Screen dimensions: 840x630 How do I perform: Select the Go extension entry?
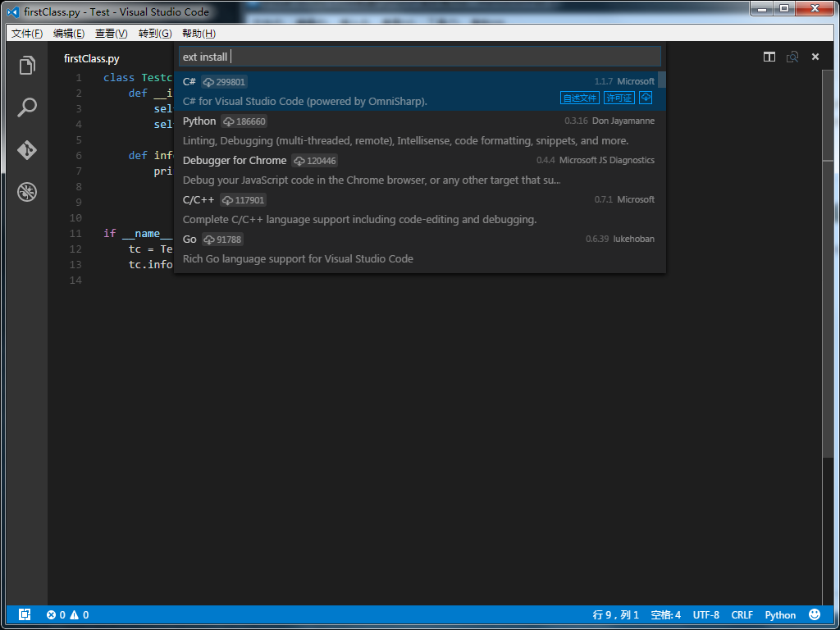420,249
